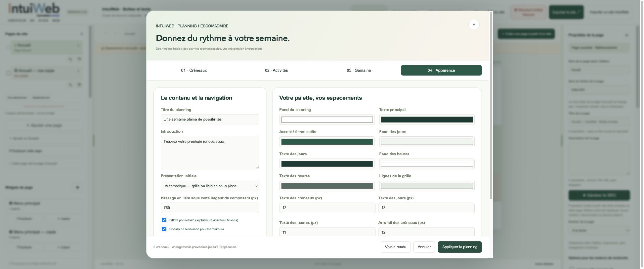Select the 04 · Apparence tab
This screenshot has width=644, height=269.
[441, 70]
